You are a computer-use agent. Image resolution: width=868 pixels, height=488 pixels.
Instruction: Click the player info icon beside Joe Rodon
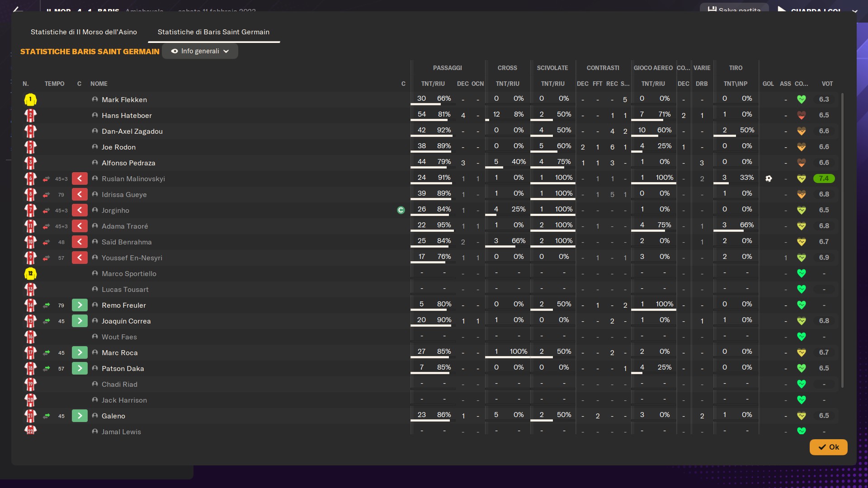click(x=95, y=147)
